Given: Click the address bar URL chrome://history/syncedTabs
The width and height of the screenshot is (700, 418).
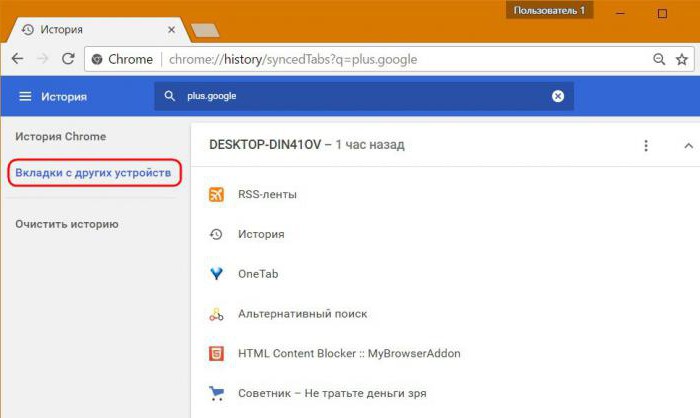Looking at the screenshot, I should pos(293,59).
